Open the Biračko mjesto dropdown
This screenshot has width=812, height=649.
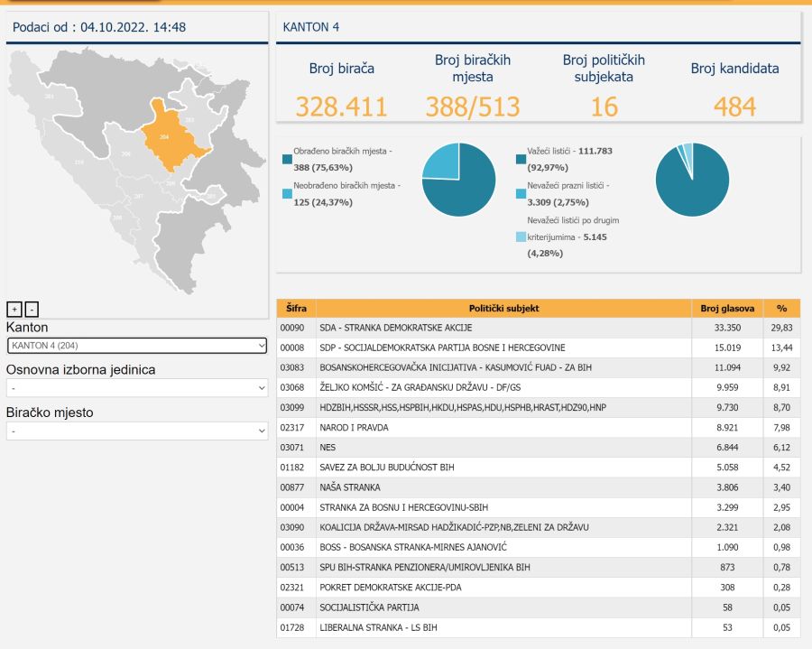137,431
